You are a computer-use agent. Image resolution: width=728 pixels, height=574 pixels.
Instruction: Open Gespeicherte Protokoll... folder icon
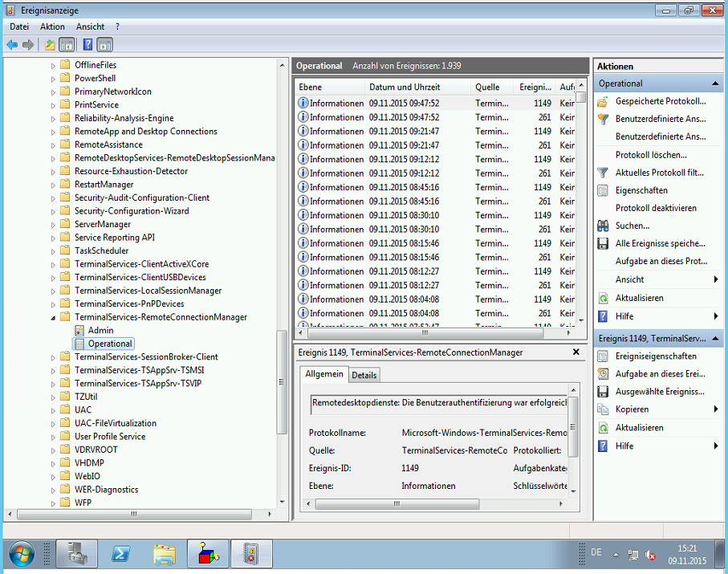pos(603,101)
